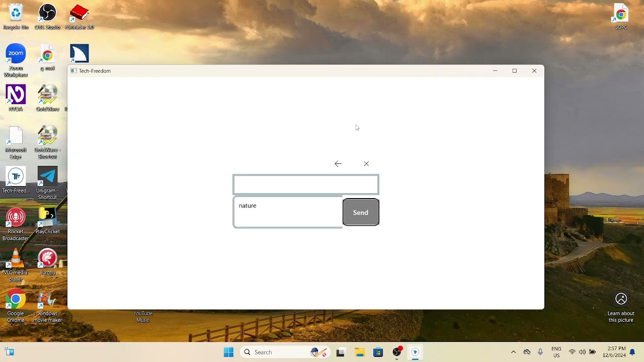
Task: Select the g mail Chrome shortcut
Action: coord(47,58)
